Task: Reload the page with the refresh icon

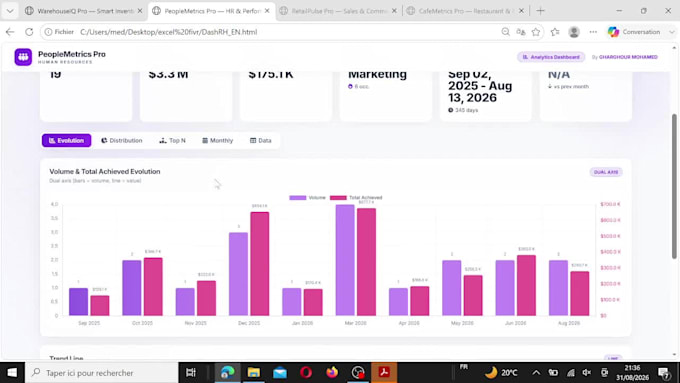Action: [x=29, y=32]
